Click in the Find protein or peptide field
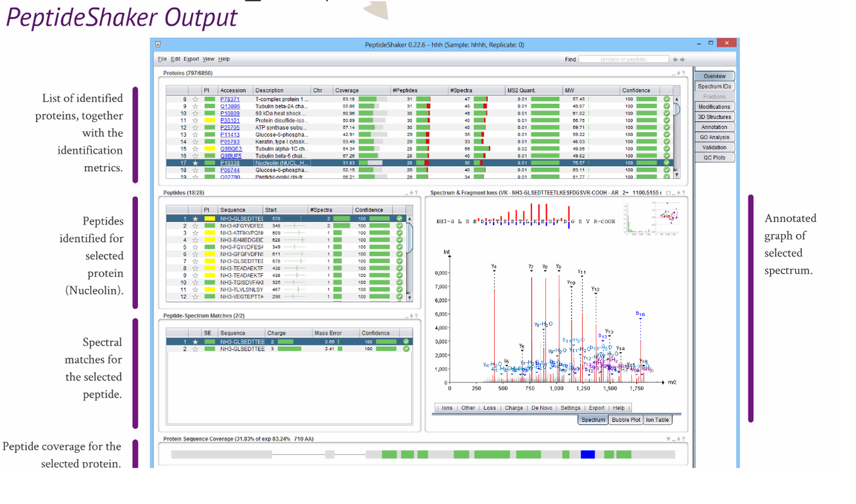Viewport: 856px width, 504px height. (x=623, y=59)
